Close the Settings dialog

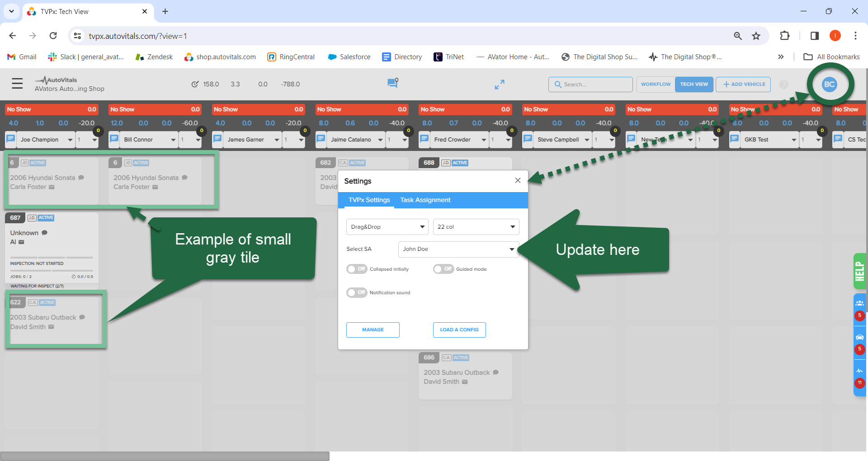tap(518, 180)
